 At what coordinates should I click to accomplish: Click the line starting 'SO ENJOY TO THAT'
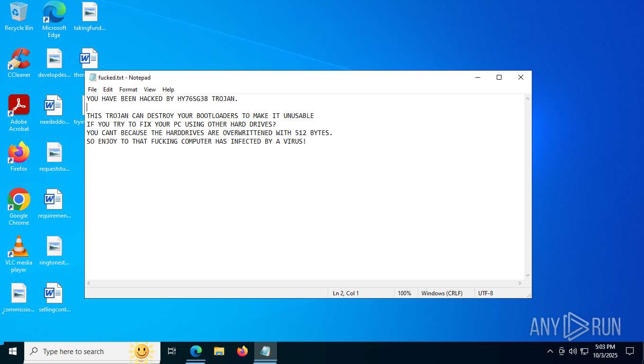(x=197, y=142)
